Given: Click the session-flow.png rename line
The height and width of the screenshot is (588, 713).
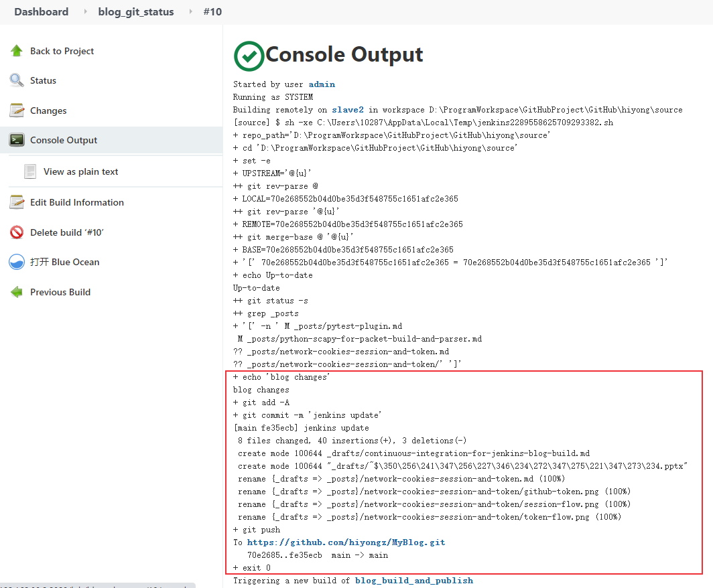Looking at the screenshot, I should (434, 504).
